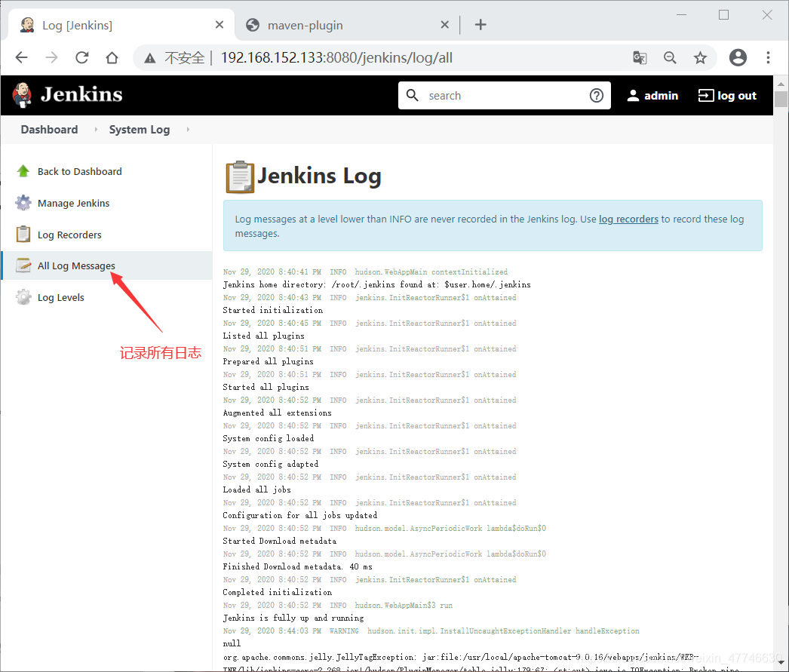Open the browser three-dot menu
This screenshot has width=789, height=672.
[x=768, y=57]
